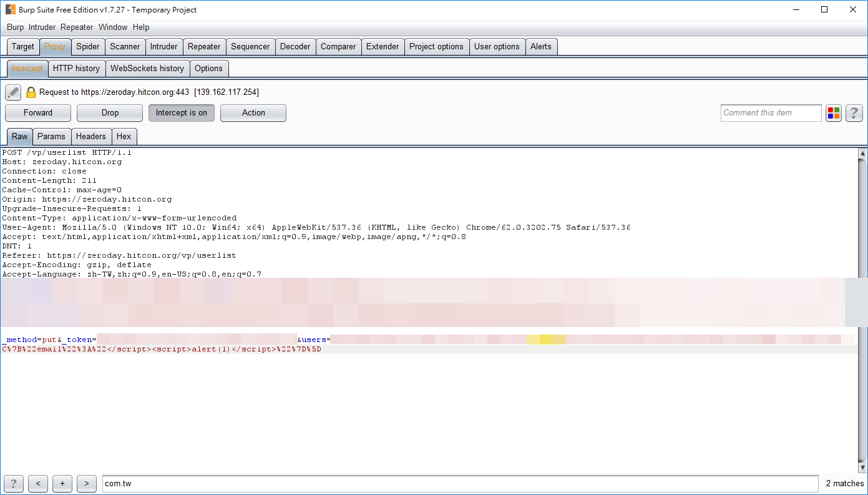This screenshot has height=495, width=868.
Task: Click the search bar help question mark
Action: point(13,483)
